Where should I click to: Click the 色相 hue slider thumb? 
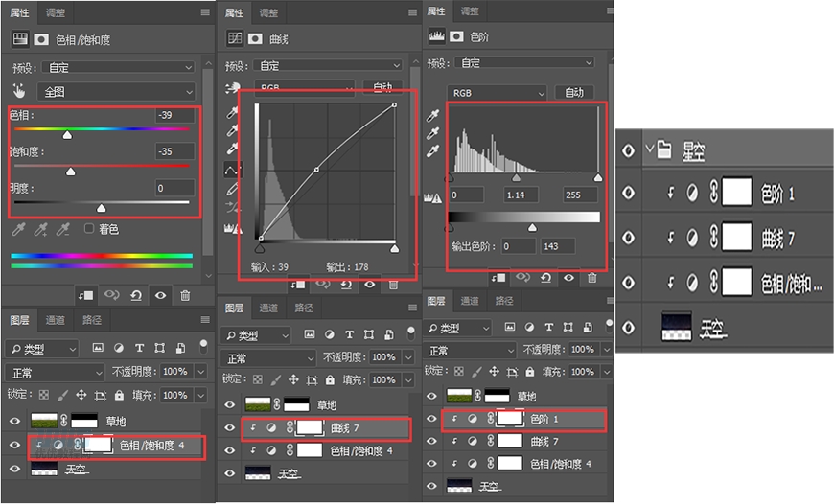coord(67,135)
